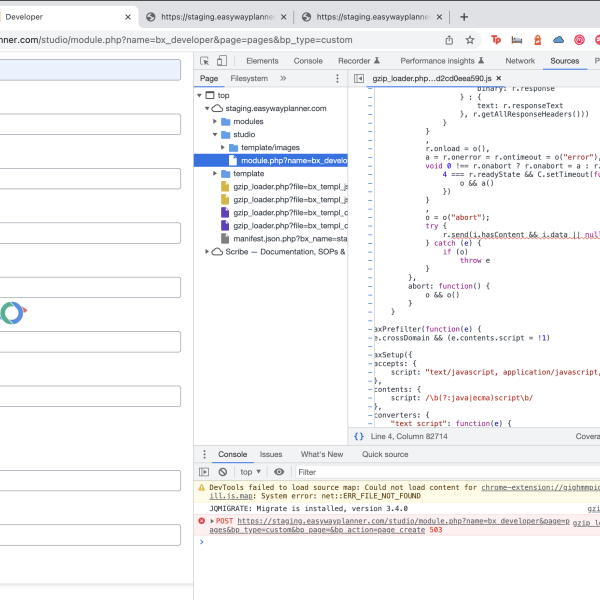
Task: Show the console sidebar icon
Action: click(204, 472)
